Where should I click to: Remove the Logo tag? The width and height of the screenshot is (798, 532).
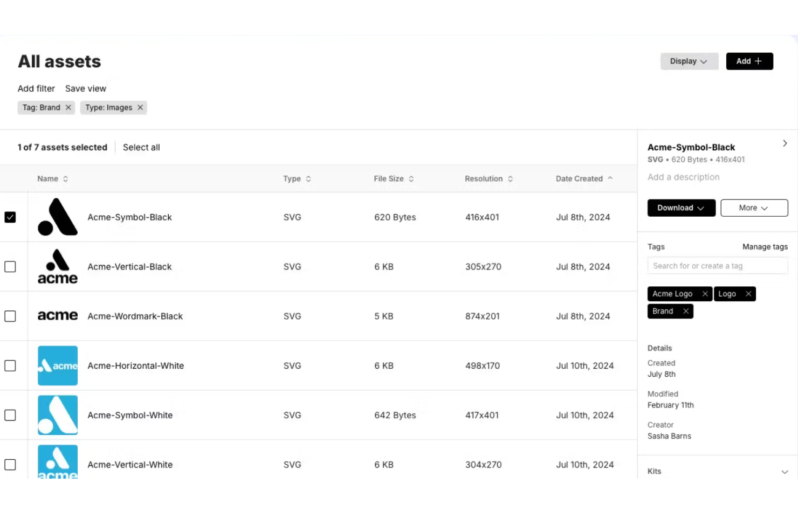coord(748,294)
